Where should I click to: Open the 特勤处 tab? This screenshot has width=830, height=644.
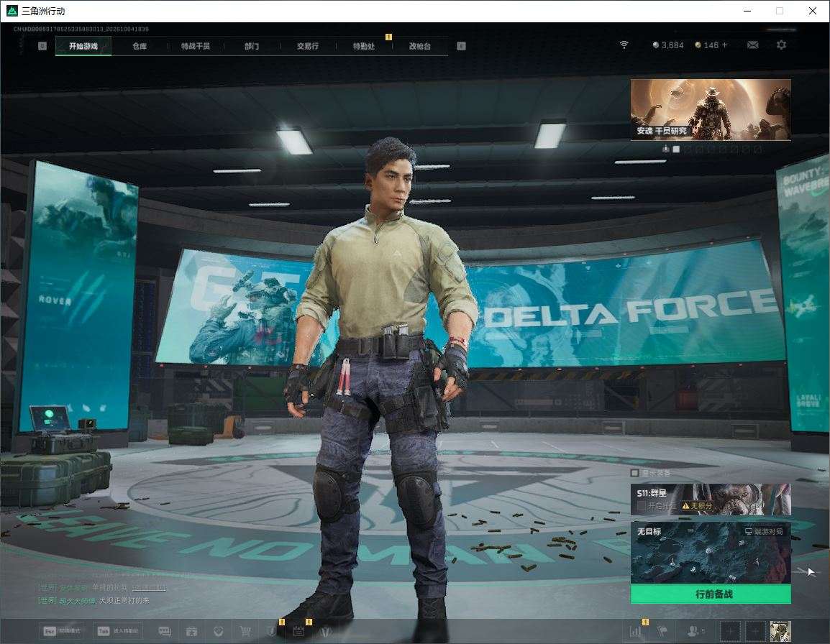coord(364,46)
